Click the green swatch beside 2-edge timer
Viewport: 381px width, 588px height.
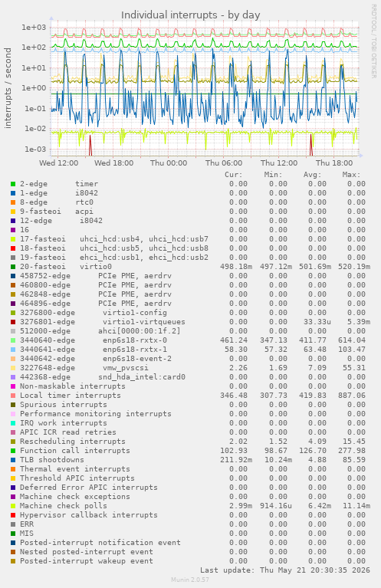coord(13,184)
